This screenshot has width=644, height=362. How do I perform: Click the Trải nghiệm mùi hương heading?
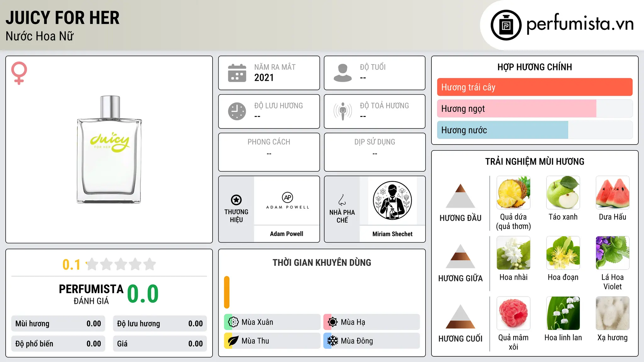(535, 162)
